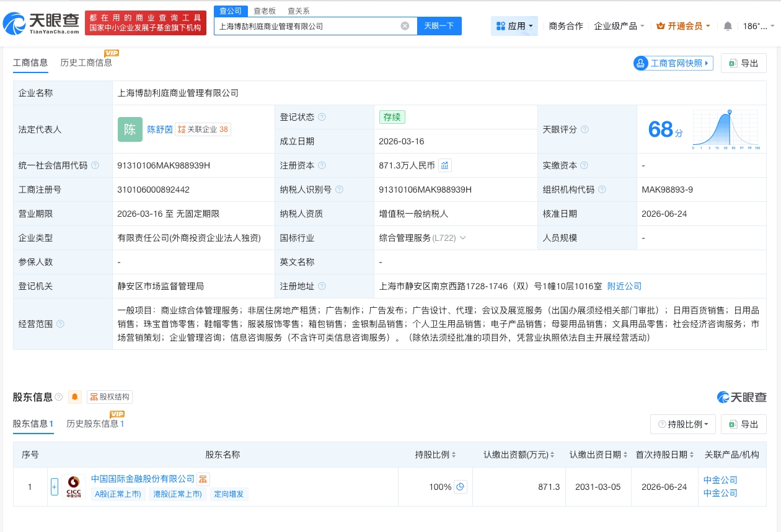Click the first 中金公司 related product link
This screenshot has width=781, height=532.
[x=720, y=480]
